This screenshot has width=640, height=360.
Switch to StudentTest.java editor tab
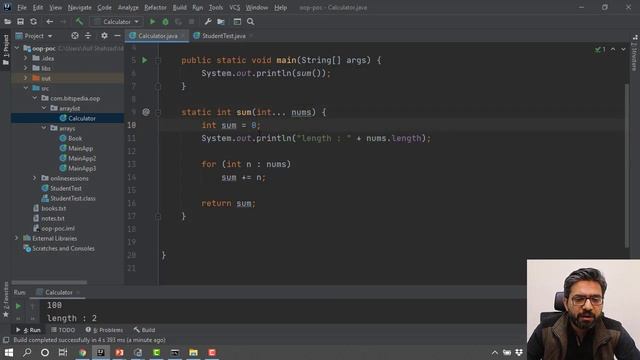223,36
